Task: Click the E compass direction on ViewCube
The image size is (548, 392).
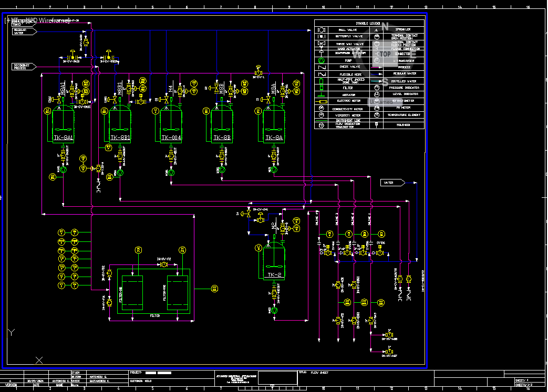Action: point(413,54)
